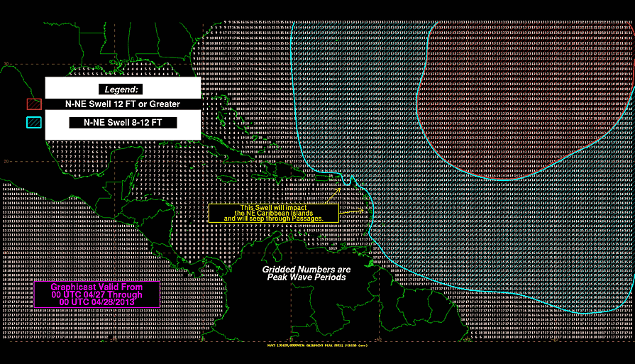The height and width of the screenshot is (364, 635).
Task: Click 'Gridded Numbers are Peak Wave Periods' text
Action: 307,273
